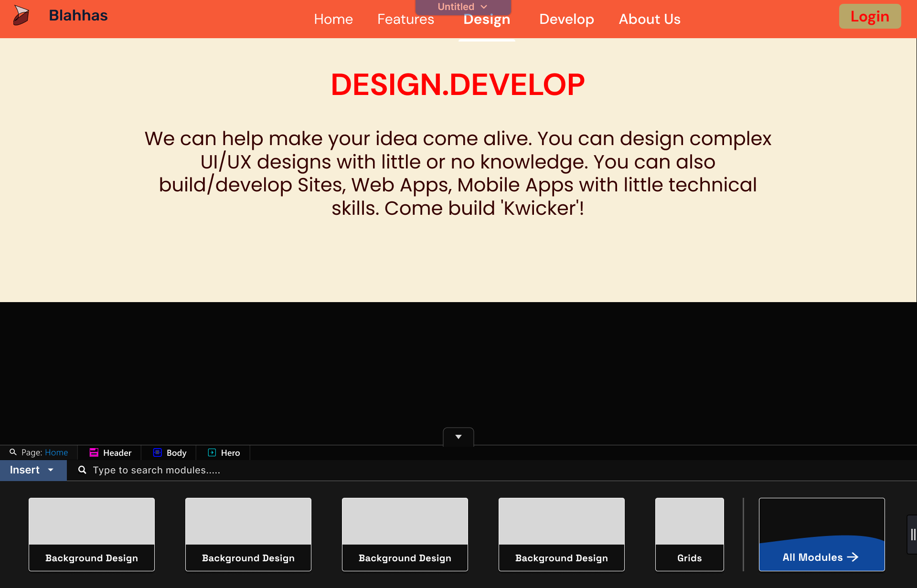Select the Design navigation tab
Image resolution: width=917 pixels, height=588 pixels.
pos(487,20)
